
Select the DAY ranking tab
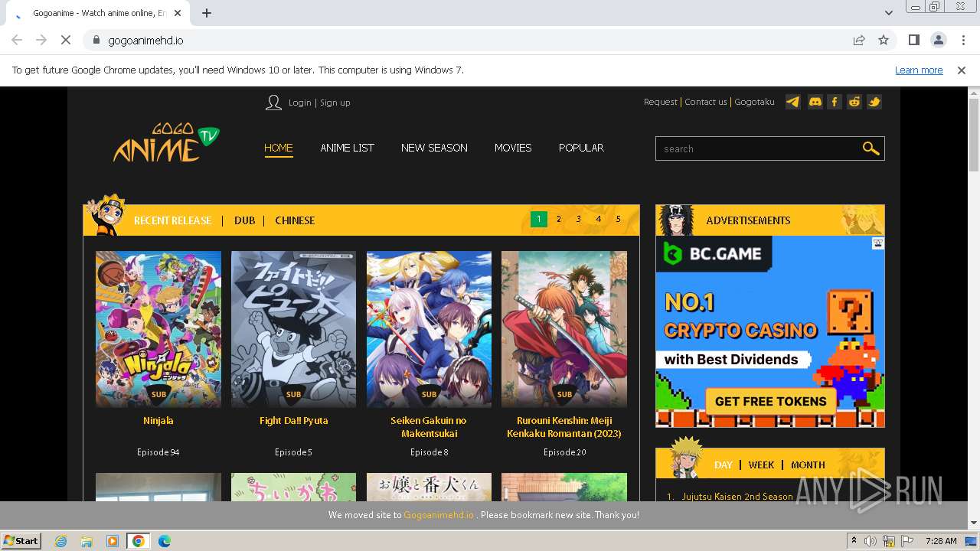[x=724, y=465]
